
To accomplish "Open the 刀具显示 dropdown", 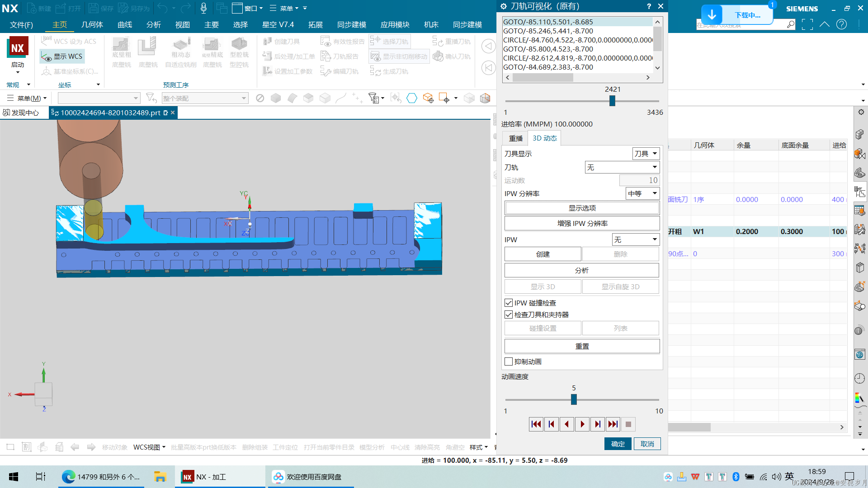I will pyautogui.click(x=646, y=154).
